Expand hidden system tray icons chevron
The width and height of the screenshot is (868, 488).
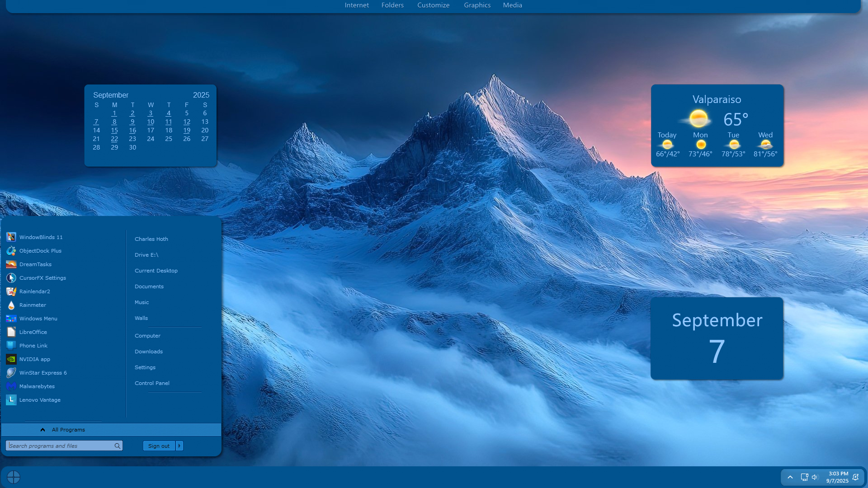pos(790,477)
